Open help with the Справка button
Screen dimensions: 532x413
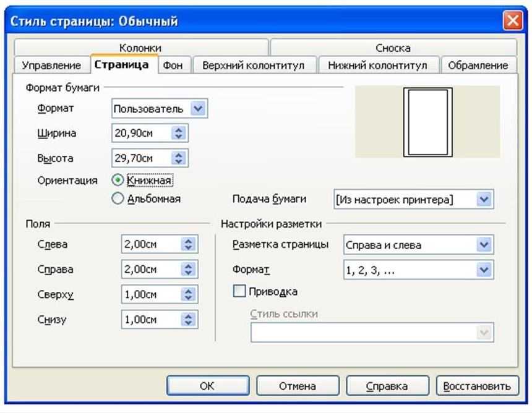click(x=387, y=386)
